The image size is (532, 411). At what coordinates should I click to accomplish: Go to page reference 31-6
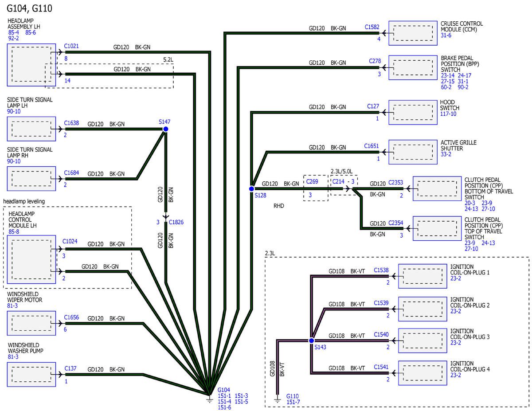coord(446,35)
